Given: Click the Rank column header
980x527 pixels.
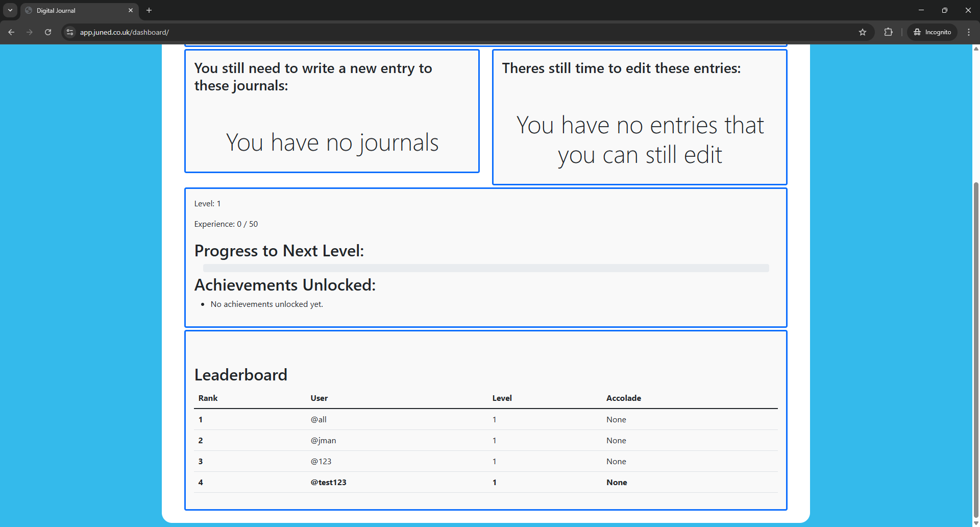Looking at the screenshot, I should point(208,398).
